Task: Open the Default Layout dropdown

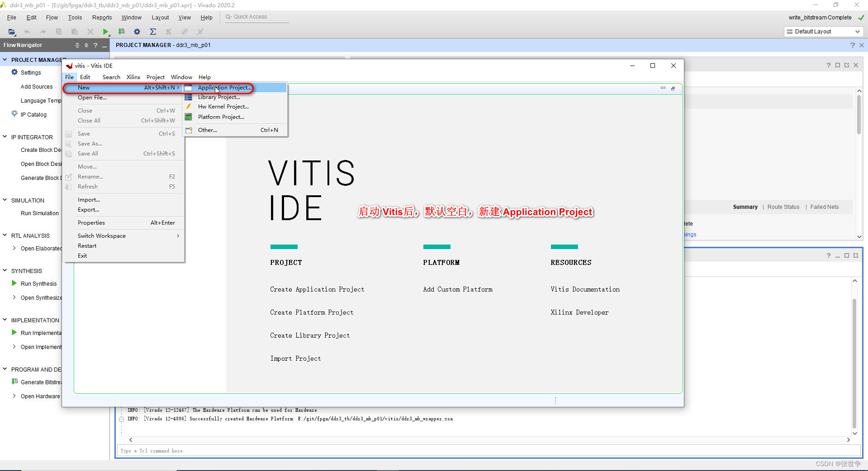Action: pyautogui.click(x=857, y=32)
